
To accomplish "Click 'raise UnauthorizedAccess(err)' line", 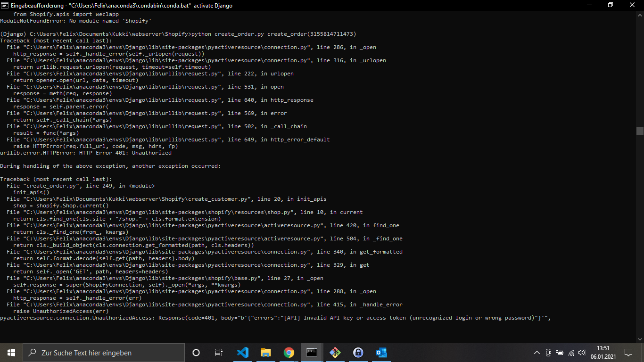I will (x=61, y=311).
